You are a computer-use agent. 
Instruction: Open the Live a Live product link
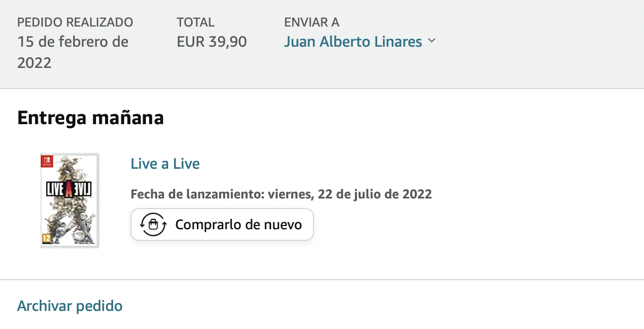tap(165, 163)
